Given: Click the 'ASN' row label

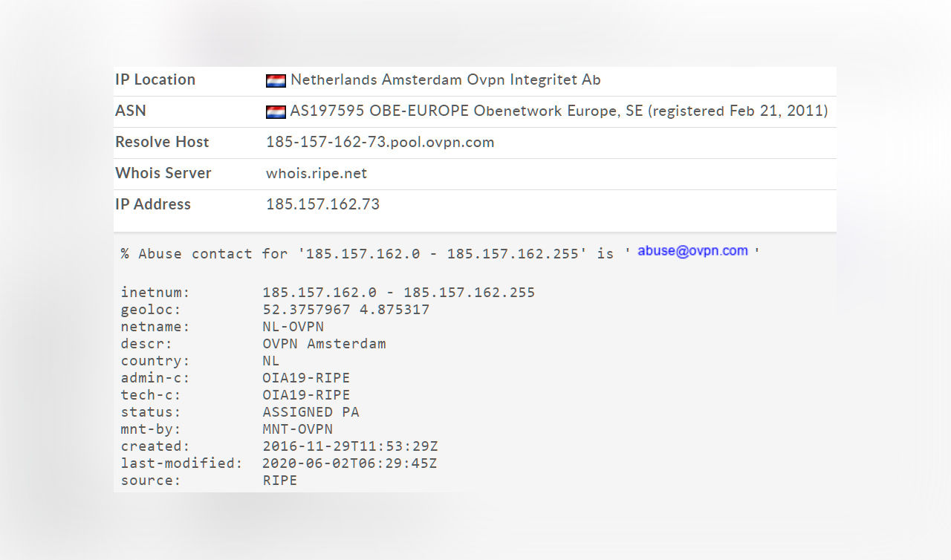Looking at the screenshot, I should pos(131,111).
